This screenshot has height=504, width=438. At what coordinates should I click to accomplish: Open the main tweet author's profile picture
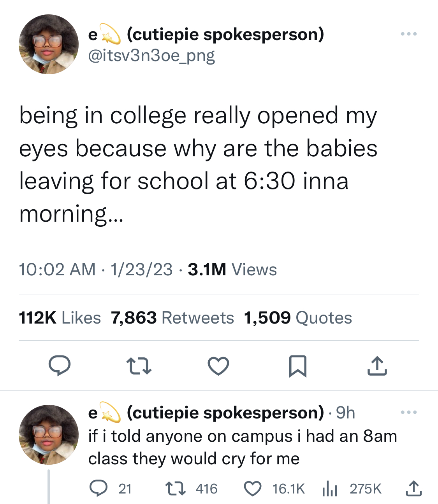(x=49, y=44)
